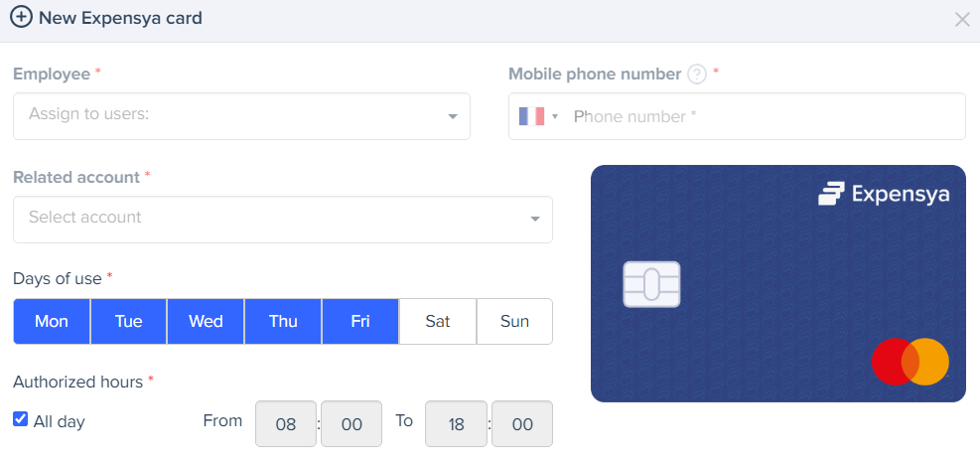
Task: Open the country code selector arrow
Action: [x=555, y=117]
